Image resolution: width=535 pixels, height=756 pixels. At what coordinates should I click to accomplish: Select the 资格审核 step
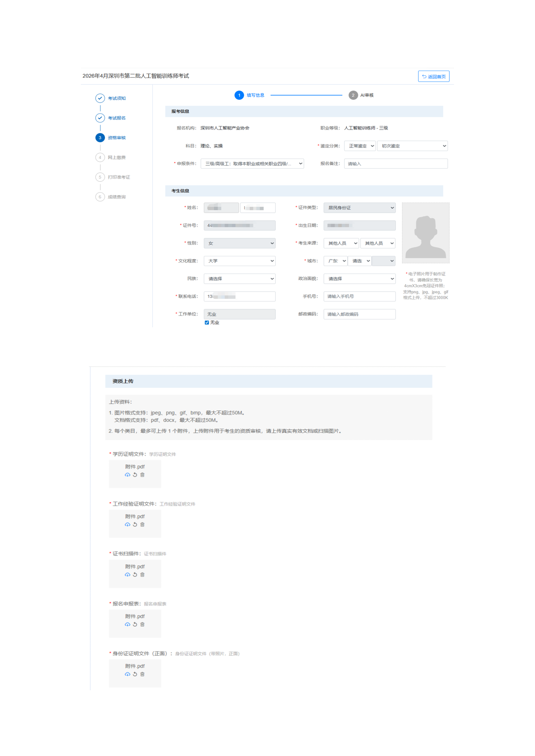(111, 138)
